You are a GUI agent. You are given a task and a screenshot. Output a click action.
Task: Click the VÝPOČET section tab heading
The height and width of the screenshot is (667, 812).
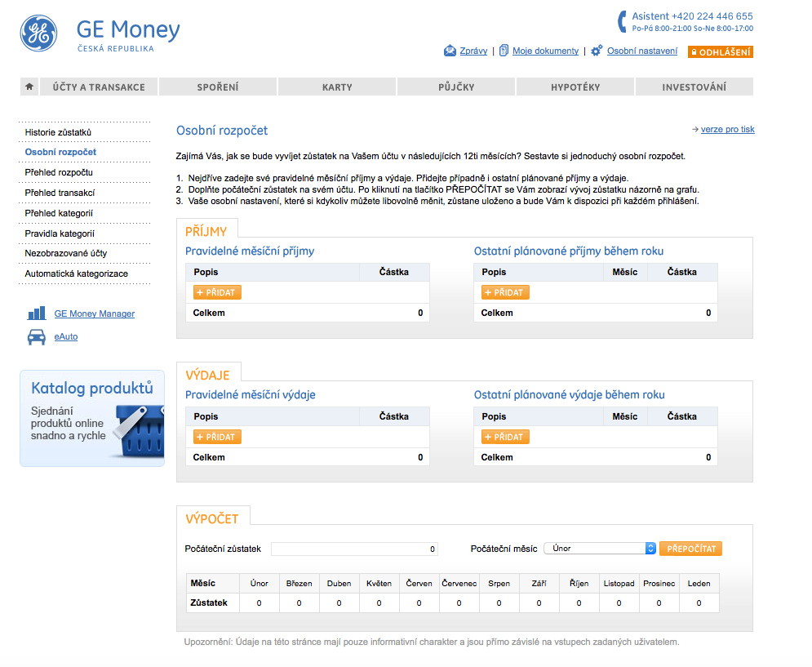pyautogui.click(x=212, y=518)
